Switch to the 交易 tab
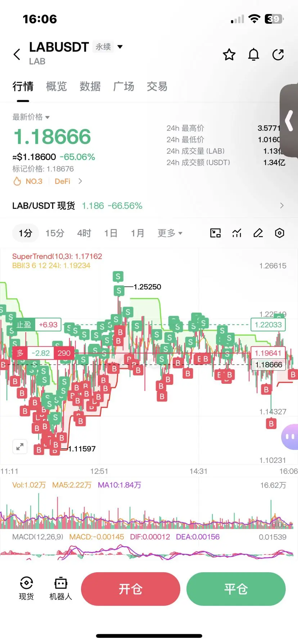The height and width of the screenshot is (644, 298). (157, 86)
